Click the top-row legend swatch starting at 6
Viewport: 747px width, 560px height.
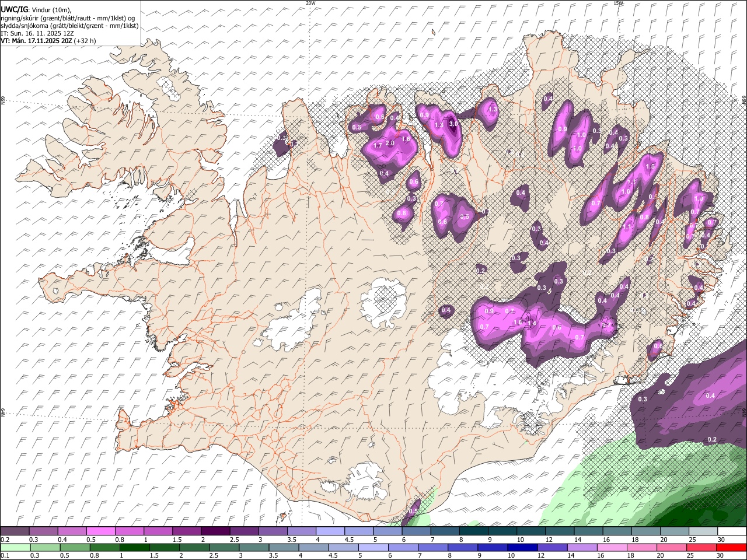point(416,531)
